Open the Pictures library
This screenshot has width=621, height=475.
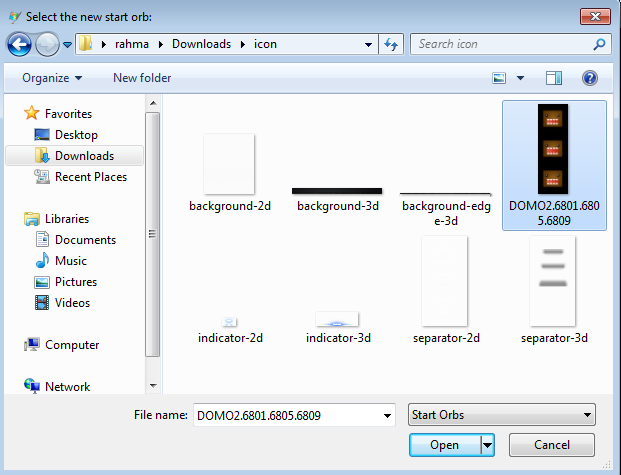click(x=76, y=282)
